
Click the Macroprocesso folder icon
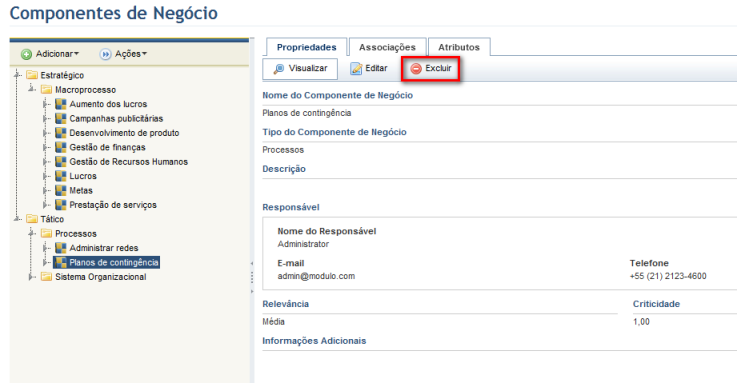47,90
